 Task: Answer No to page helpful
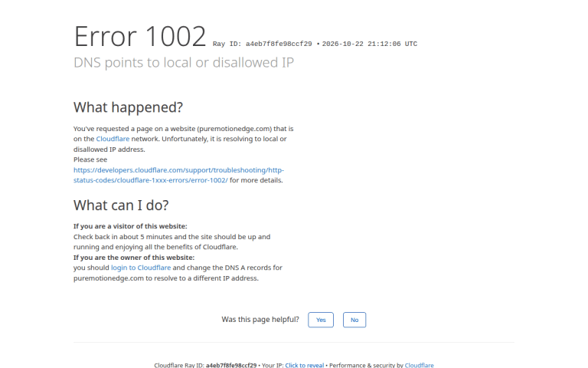pos(354,320)
